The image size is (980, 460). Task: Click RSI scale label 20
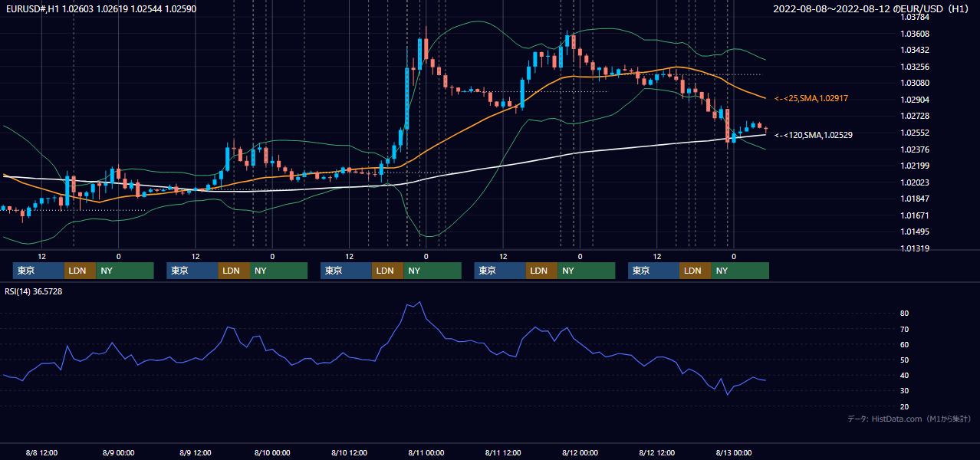[905, 406]
